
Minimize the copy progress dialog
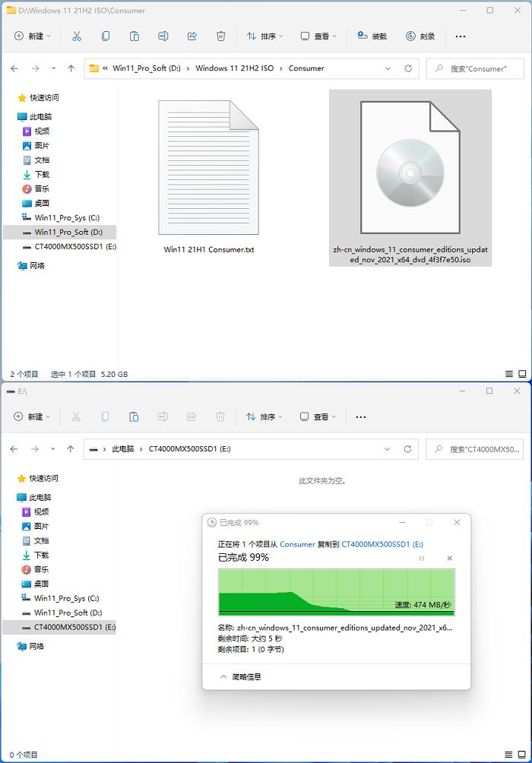[x=403, y=523]
